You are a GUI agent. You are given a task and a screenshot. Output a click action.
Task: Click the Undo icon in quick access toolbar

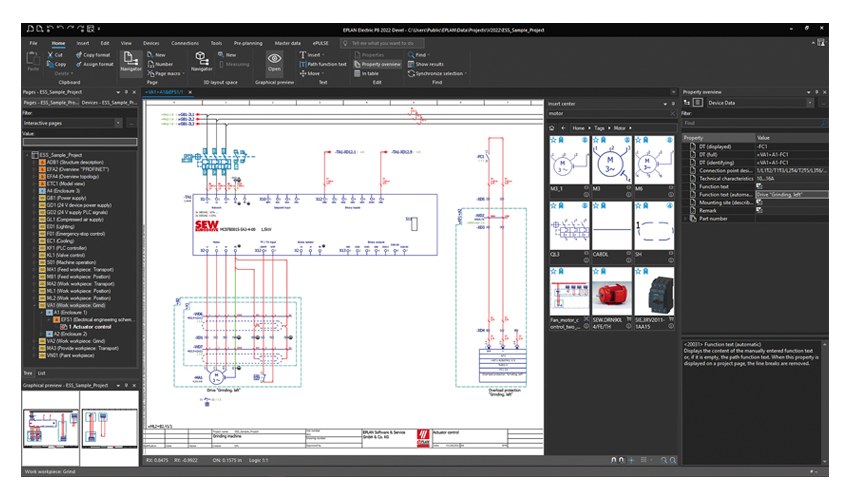[x=60, y=29]
